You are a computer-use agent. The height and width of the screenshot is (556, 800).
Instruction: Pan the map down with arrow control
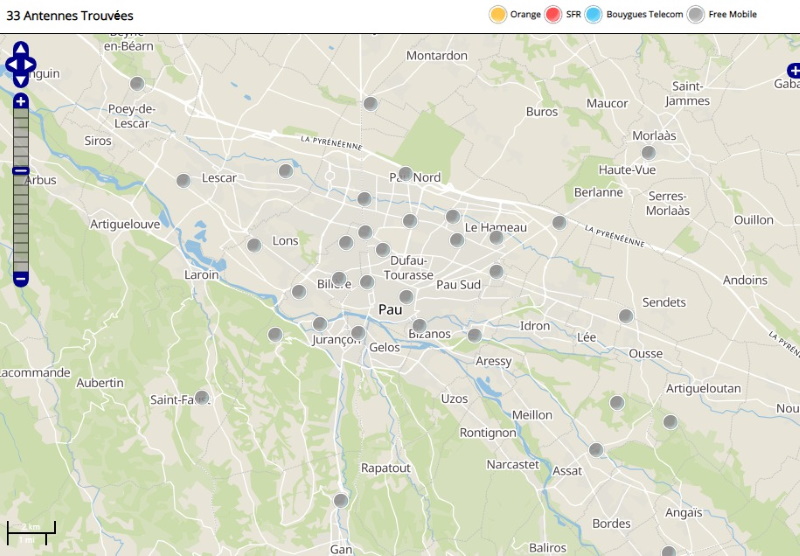pyautogui.click(x=21, y=81)
